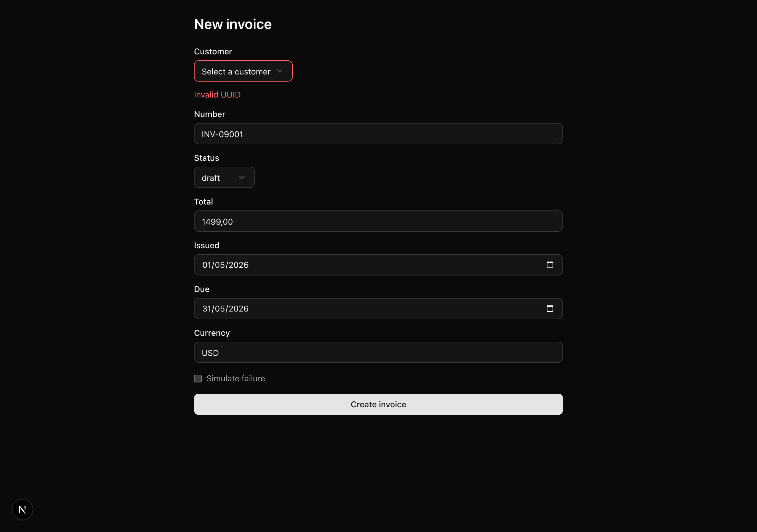Viewport: 757px width, 532px height.
Task: Click the Simulate failure label text
Action: [236, 378]
